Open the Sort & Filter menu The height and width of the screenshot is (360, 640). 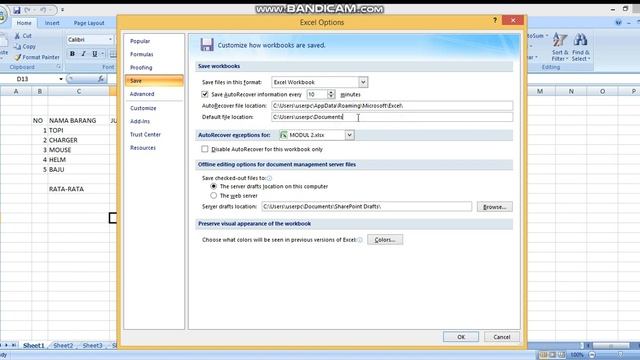[x=560, y=47]
